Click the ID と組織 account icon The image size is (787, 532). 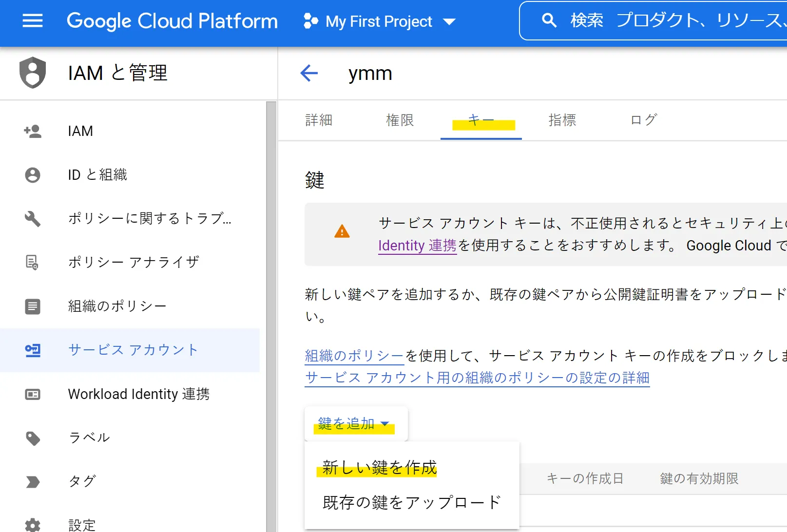33,175
